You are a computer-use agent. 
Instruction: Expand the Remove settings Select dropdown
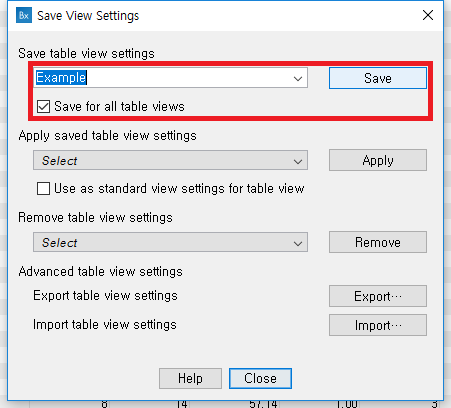point(170,242)
